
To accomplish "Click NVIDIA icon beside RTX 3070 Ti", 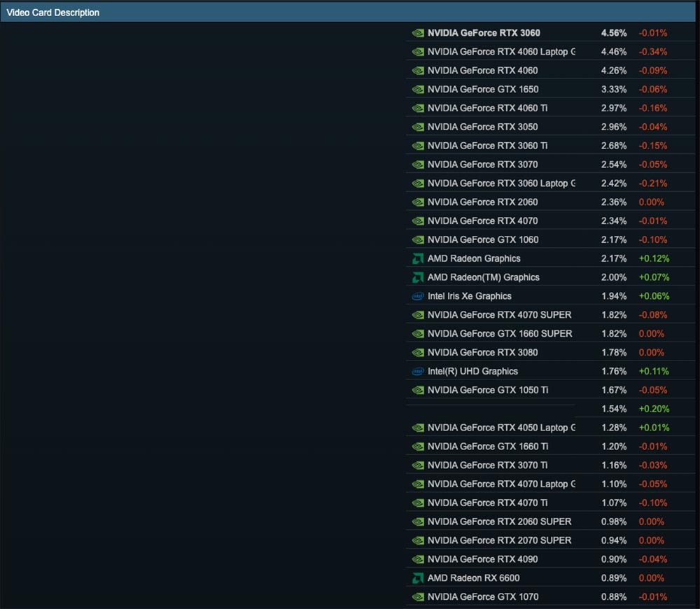I will coord(418,465).
